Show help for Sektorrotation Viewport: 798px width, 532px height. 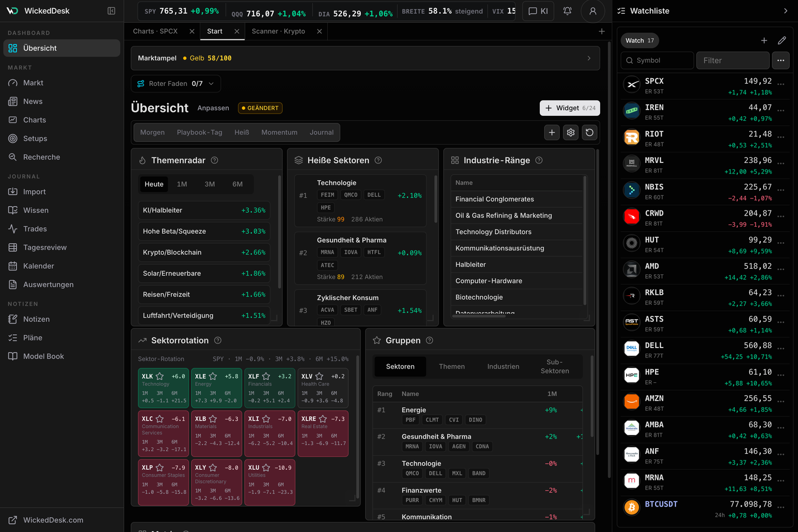pos(218,340)
